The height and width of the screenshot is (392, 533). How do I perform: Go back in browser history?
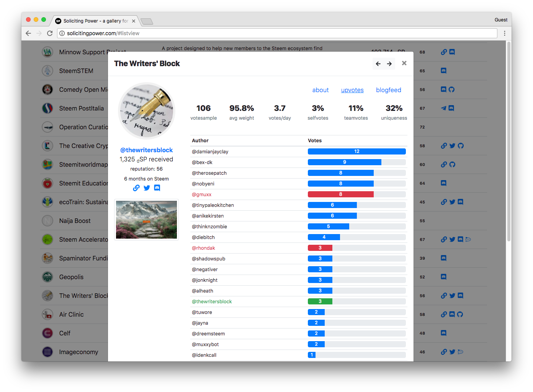tap(28, 33)
